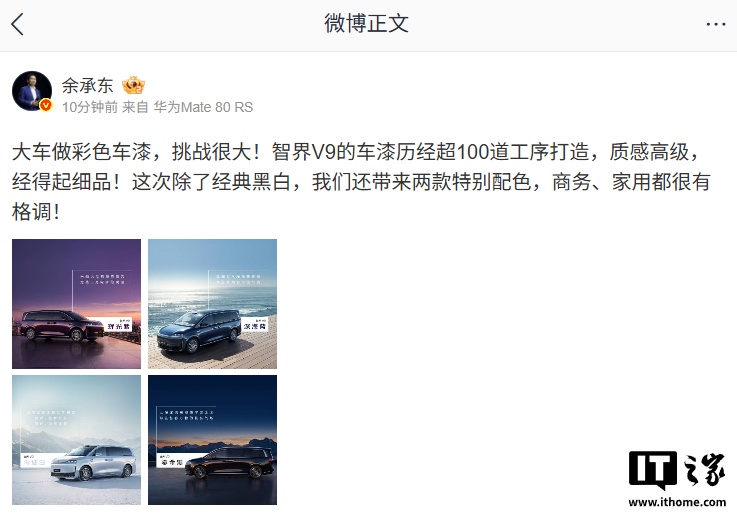Click the white color-name label on the blue car image
Viewport: 737px width, 516px height.
point(254,324)
